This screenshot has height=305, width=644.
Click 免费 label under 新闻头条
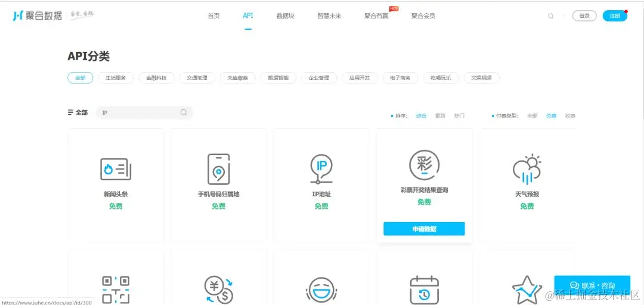[x=116, y=207]
